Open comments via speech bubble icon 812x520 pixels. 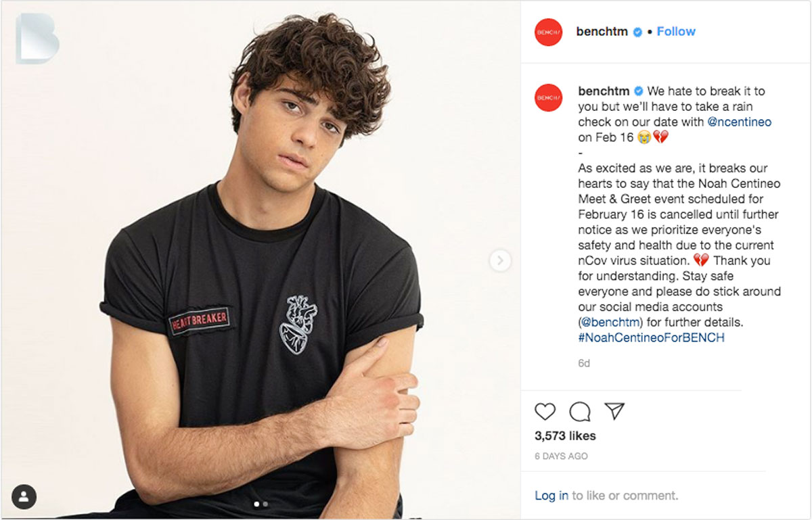580,411
